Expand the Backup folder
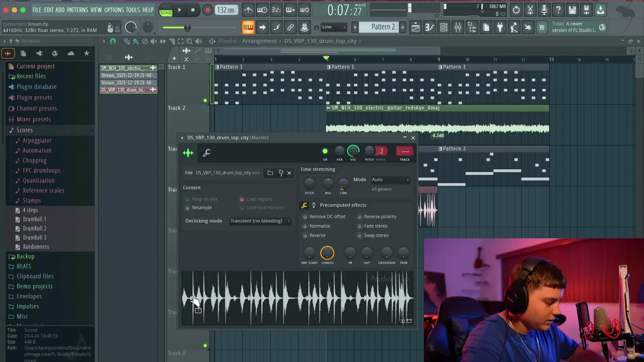The width and height of the screenshot is (644, 362). [x=21, y=256]
